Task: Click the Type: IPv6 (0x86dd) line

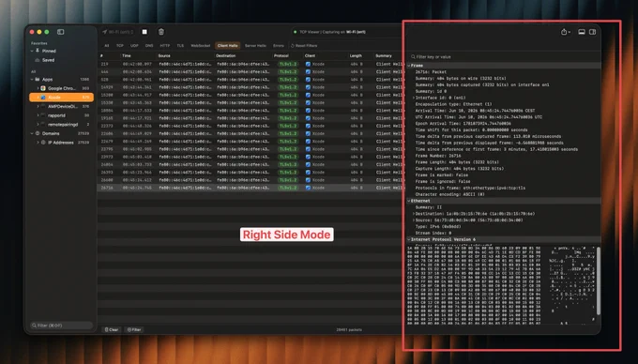Action: click(438, 226)
